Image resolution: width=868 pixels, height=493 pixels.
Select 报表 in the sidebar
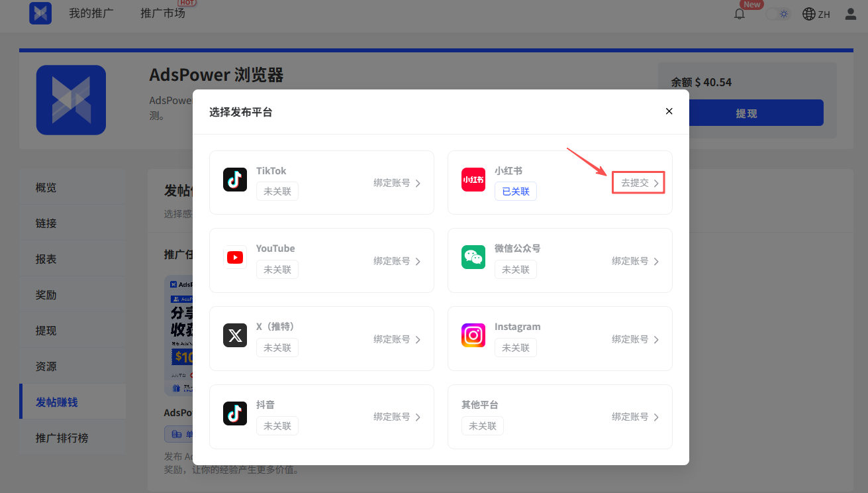point(73,259)
